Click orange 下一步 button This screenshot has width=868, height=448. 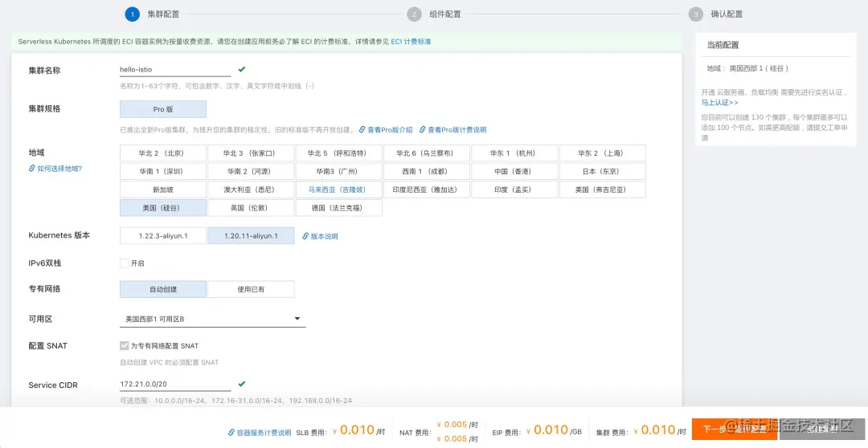pos(735,430)
